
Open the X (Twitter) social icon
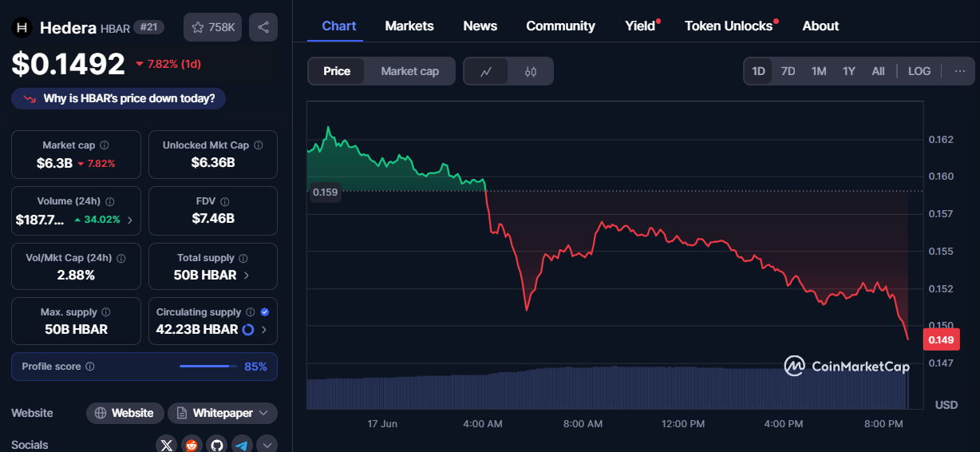coord(167,445)
